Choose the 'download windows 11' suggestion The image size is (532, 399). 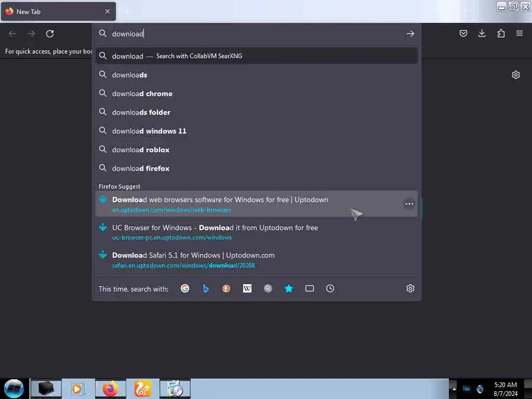257,130
